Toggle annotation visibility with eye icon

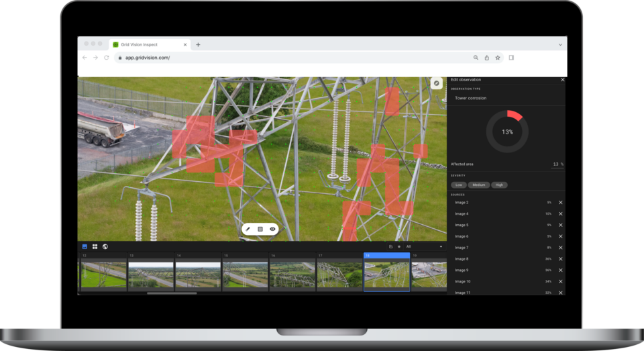[273, 229]
